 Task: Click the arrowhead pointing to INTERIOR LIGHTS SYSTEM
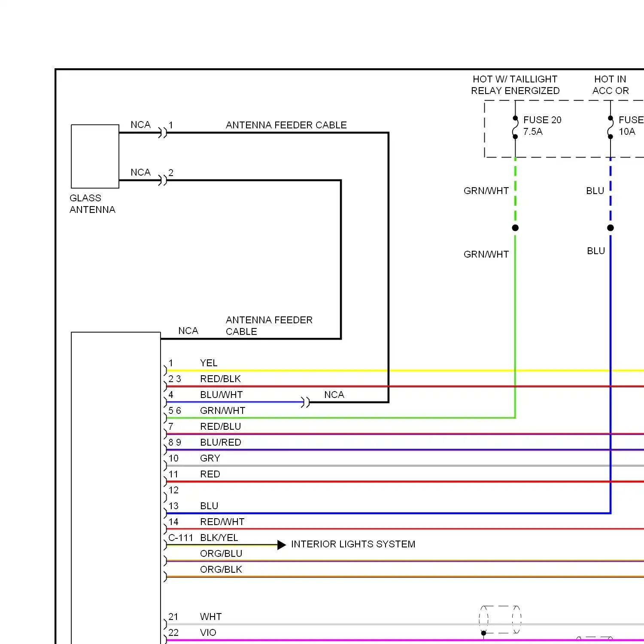[x=282, y=545]
